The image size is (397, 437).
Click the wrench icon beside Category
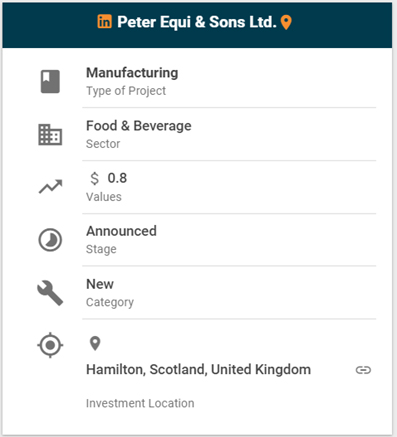[x=50, y=293]
